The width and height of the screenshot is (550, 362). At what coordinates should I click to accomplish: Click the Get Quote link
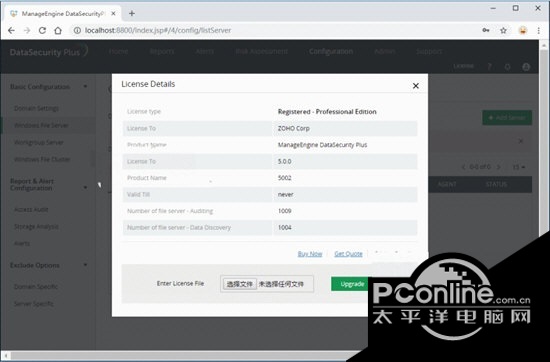[348, 254]
